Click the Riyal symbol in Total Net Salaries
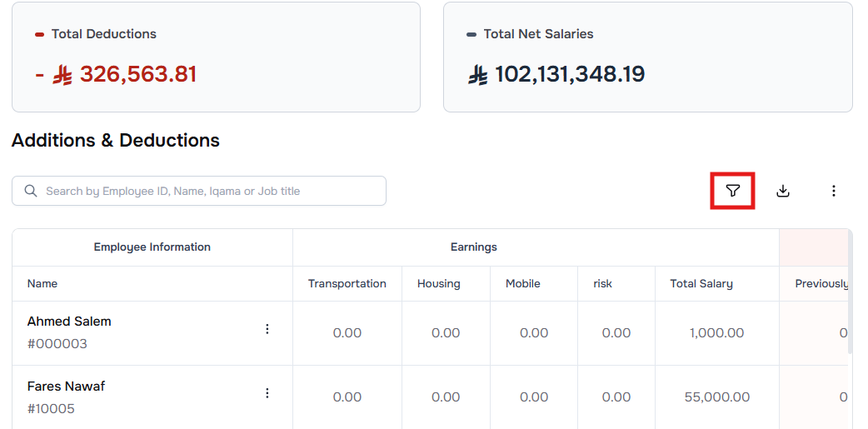Viewport: 868px width, 429px height. pos(478,75)
